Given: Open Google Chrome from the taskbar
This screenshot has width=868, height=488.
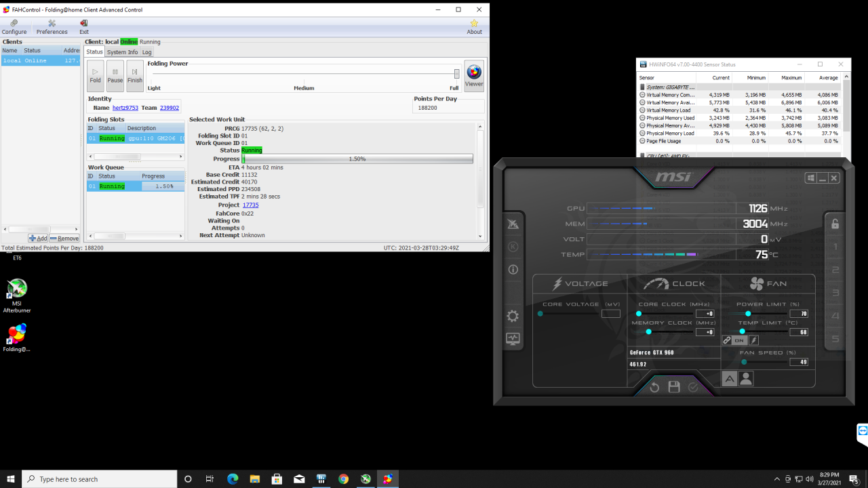Looking at the screenshot, I should tap(343, 479).
